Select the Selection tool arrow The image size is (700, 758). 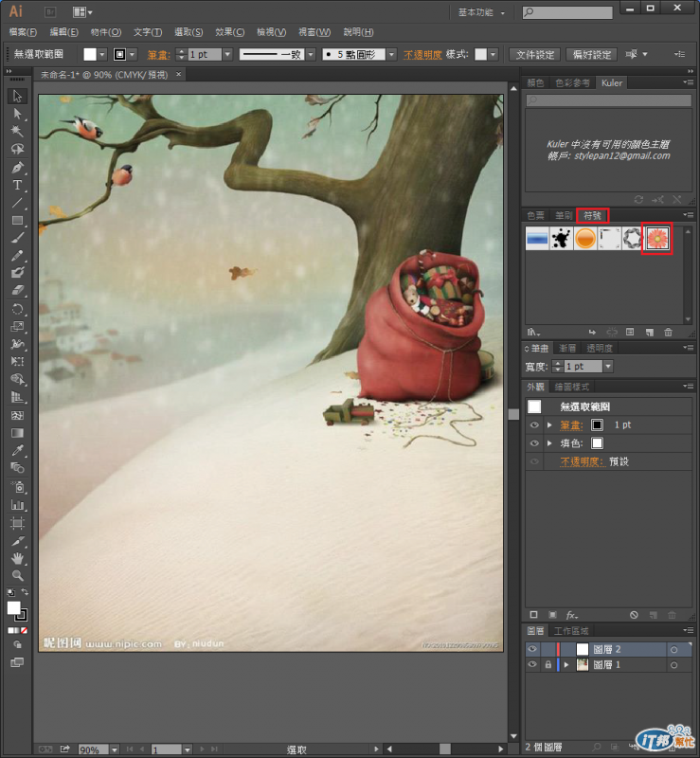pyautogui.click(x=17, y=96)
